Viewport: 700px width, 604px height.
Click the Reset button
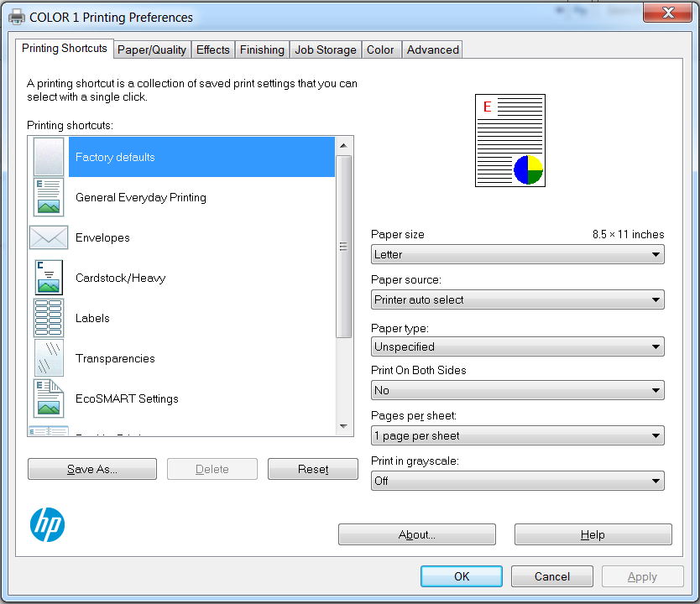313,469
